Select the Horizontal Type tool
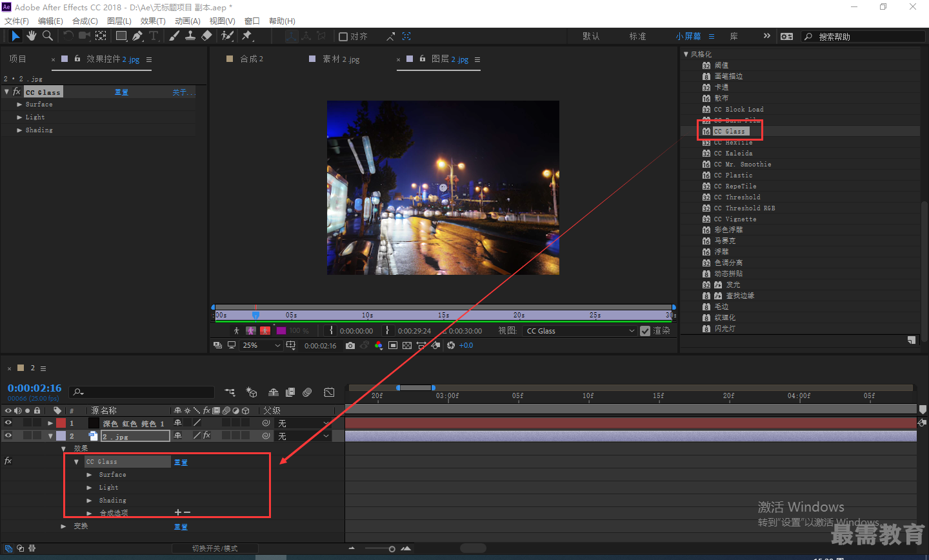This screenshot has width=929, height=560. (154, 36)
